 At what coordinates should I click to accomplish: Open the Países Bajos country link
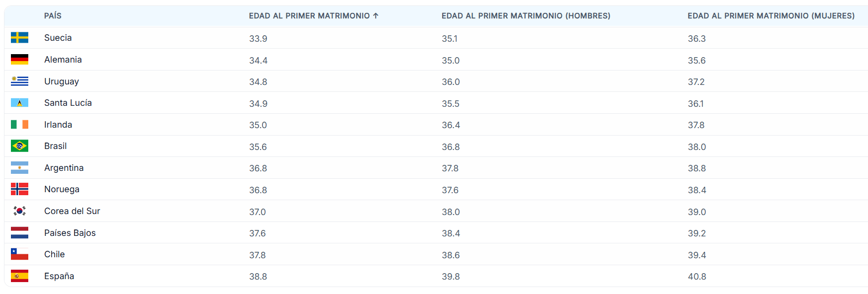69,233
